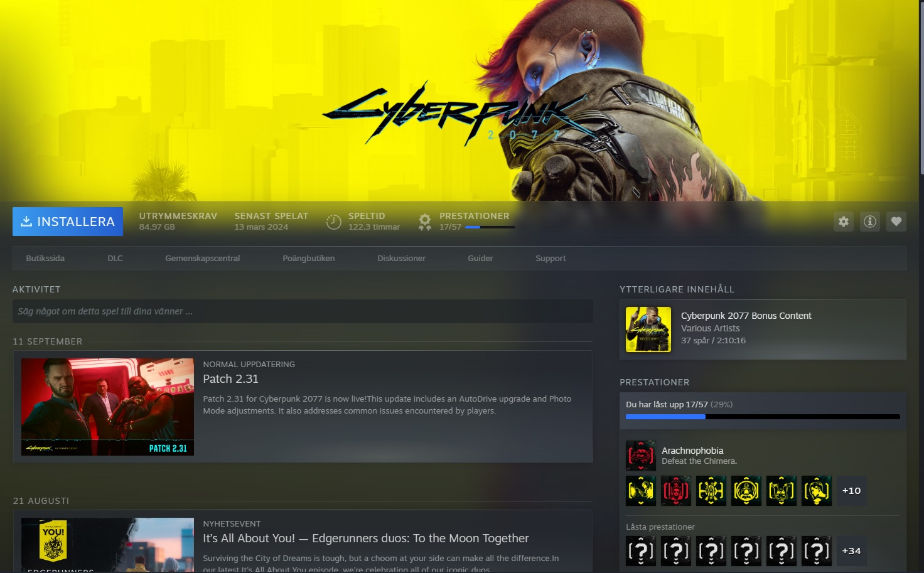The image size is (924, 573).
Task: Click the first locked achievement question-mark icon
Action: (641, 551)
